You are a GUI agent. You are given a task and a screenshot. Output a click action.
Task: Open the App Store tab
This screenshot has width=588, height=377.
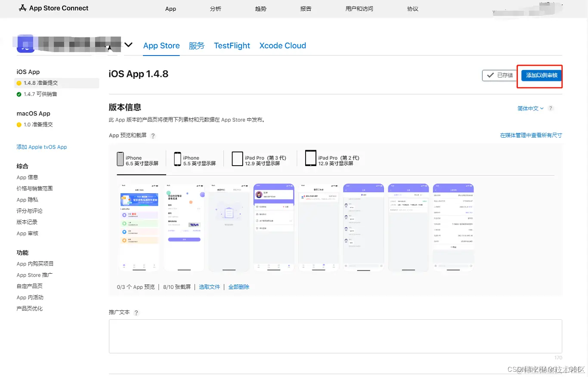point(161,46)
